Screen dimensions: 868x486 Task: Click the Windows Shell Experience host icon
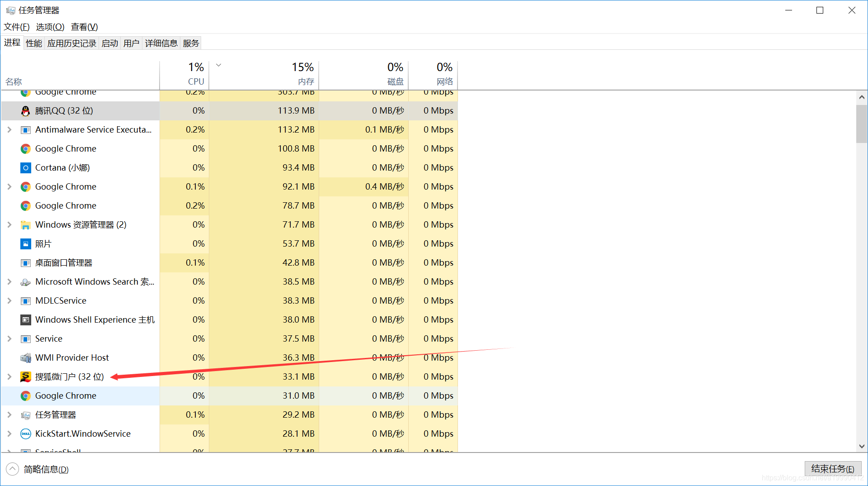click(26, 320)
